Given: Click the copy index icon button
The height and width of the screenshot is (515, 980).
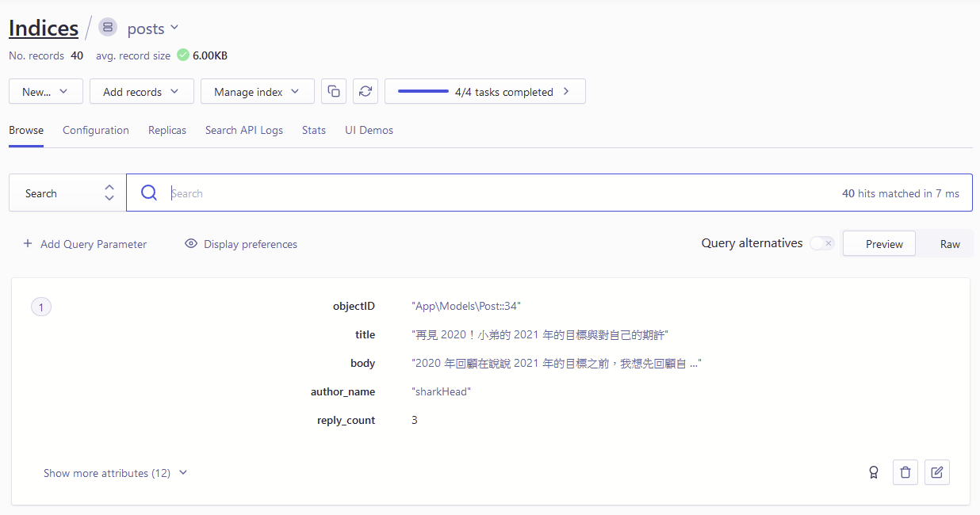Looking at the screenshot, I should pos(334,91).
